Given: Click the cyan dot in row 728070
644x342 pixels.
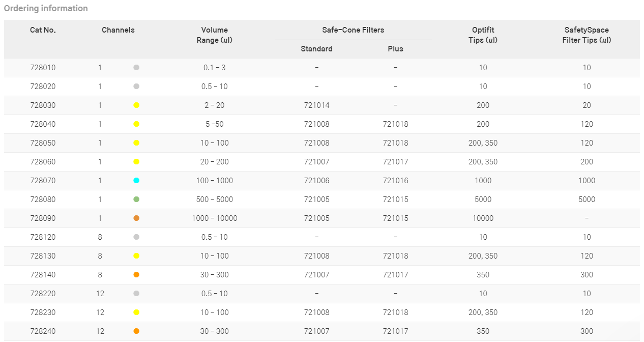Looking at the screenshot, I should click(x=136, y=180).
